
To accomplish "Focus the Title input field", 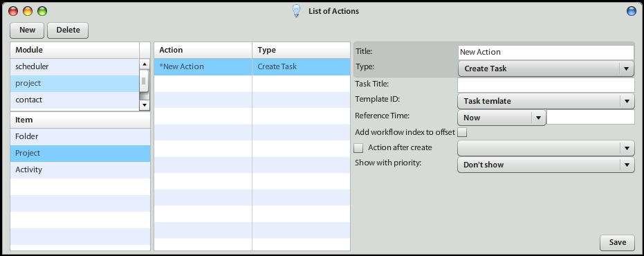I will [x=546, y=52].
